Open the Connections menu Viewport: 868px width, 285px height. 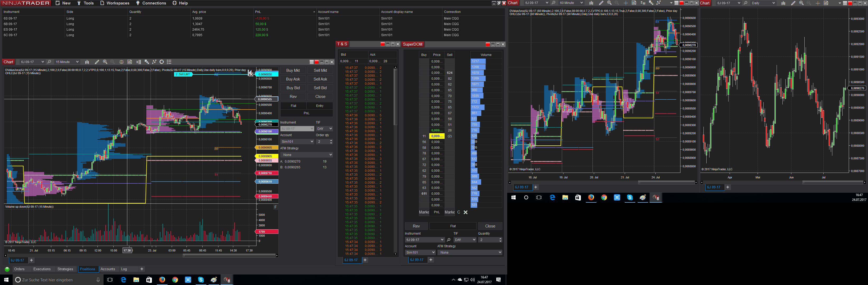click(151, 3)
